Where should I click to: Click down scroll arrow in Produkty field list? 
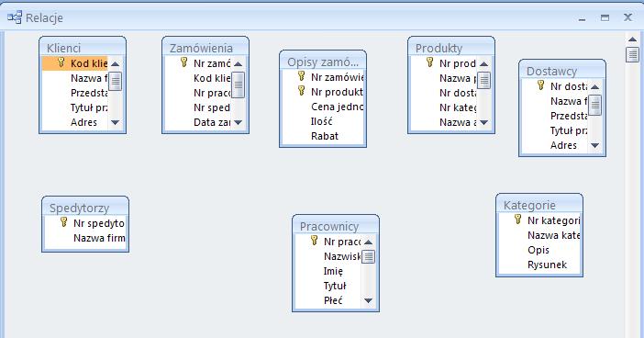click(483, 122)
